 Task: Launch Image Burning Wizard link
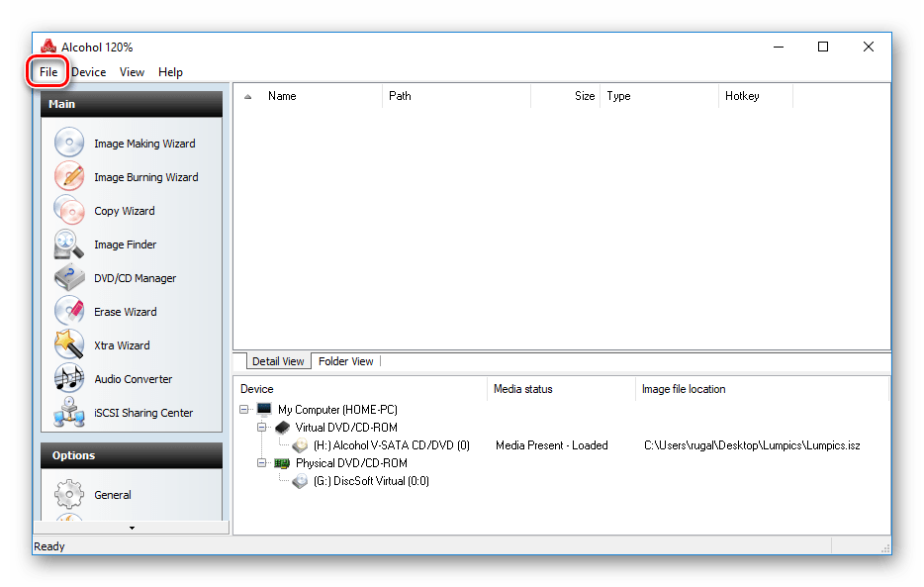pyautogui.click(x=146, y=177)
